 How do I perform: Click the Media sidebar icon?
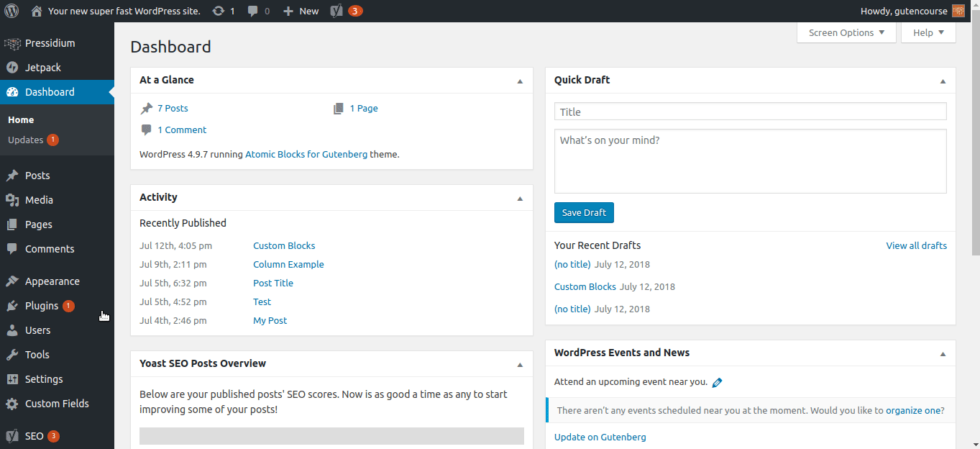point(12,200)
